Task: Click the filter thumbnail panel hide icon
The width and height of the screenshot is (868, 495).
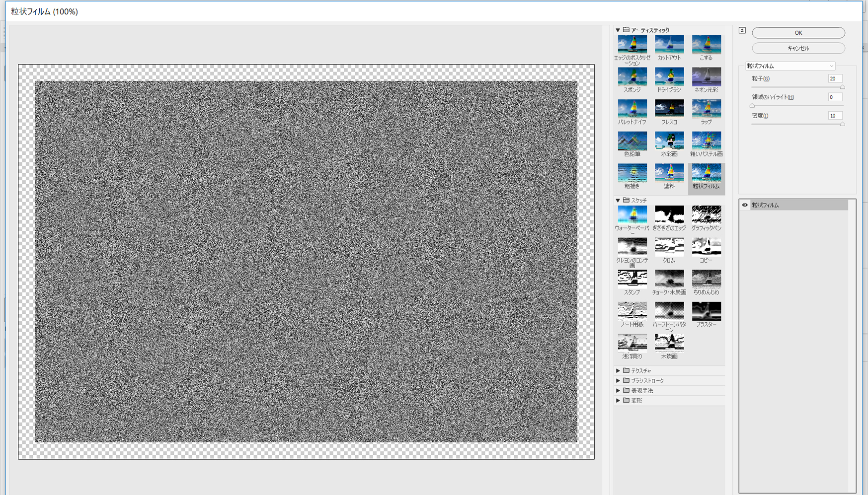Action: [742, 30]
